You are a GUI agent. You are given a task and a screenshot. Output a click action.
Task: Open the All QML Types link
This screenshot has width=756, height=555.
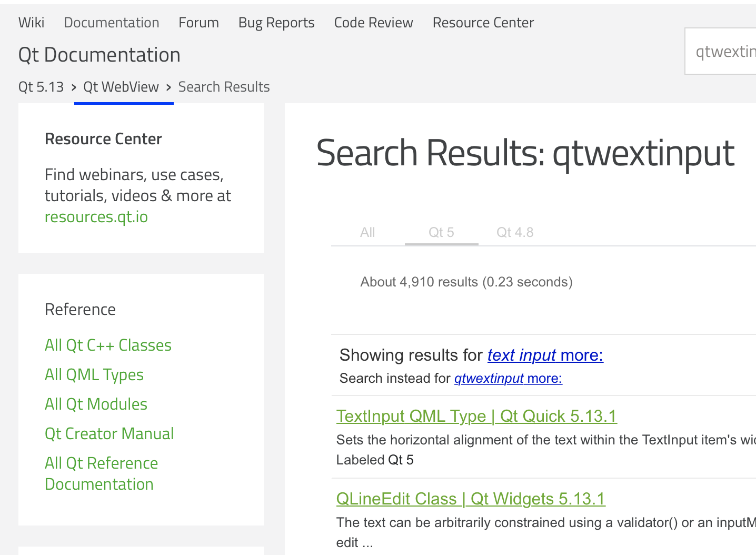click(x=94, y=374)
